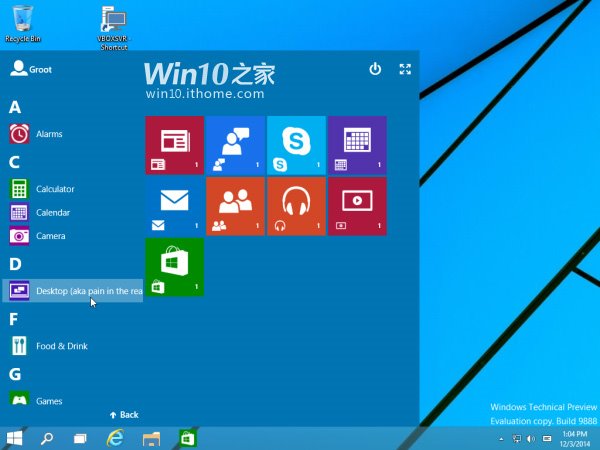The height and width of the screenshot is (450, 600).
Task: Select the VBOXSVR Shortcut desktop icon
Action: coord(113,28)
